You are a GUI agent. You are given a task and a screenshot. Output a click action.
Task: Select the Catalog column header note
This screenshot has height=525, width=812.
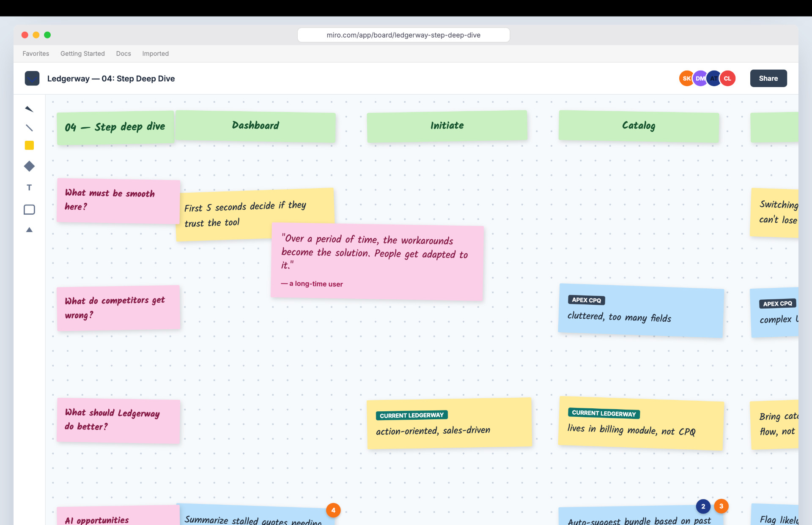click(639, 126)
